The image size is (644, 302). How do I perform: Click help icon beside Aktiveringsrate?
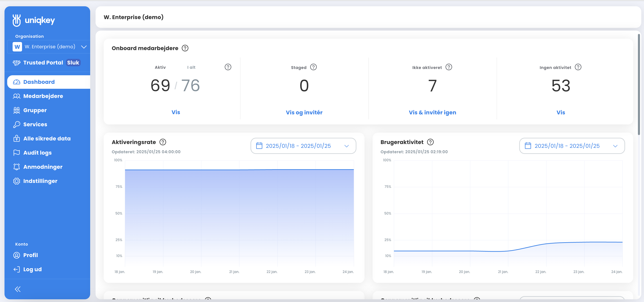click(x=163, y=142)
